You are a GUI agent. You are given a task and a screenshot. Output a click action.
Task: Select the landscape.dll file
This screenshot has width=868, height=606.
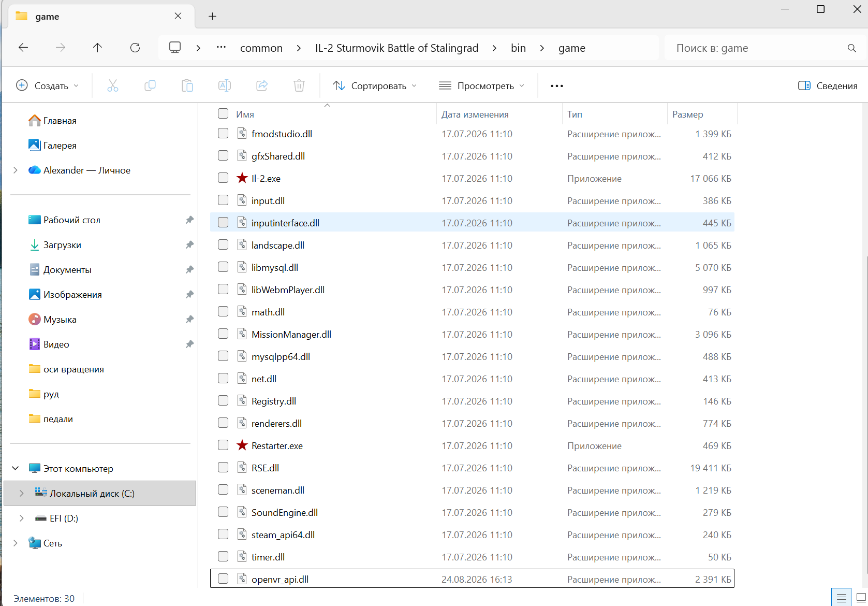point(472,245)
